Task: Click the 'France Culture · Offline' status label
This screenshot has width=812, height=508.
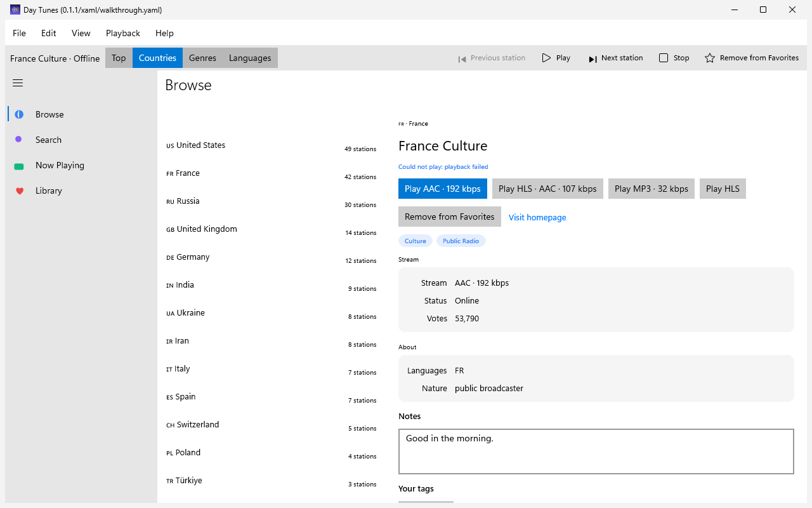Action: (x=55, y=58)
